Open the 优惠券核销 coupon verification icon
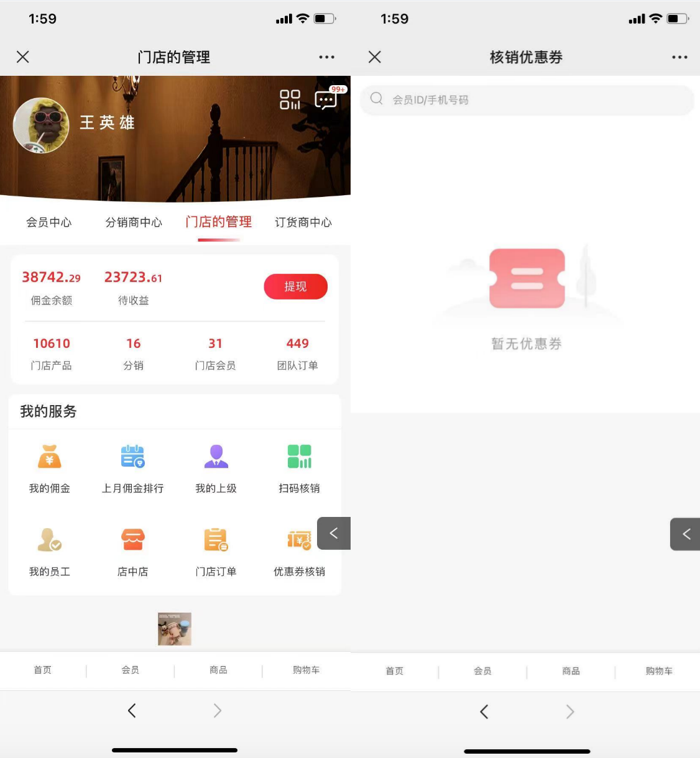Image resolution: width=700 pixels, height=758 pixels. pyautogui.click(x=299, y=549)
